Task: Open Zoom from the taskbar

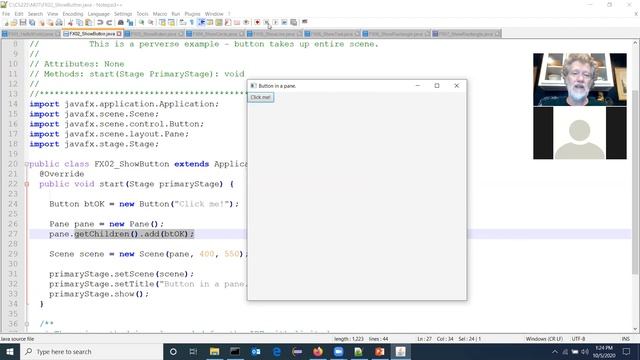Action: tap(338, 351)
